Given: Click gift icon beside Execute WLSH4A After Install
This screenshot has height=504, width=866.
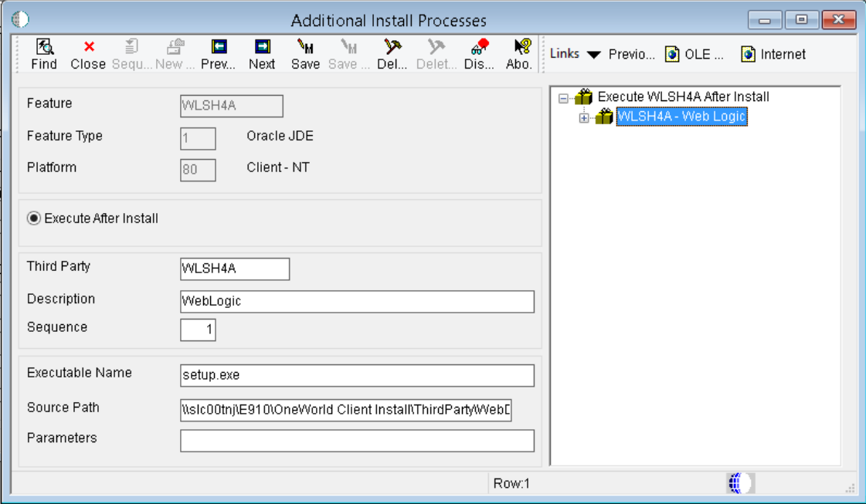Looking at the screenshot, I should pos(583,96).
